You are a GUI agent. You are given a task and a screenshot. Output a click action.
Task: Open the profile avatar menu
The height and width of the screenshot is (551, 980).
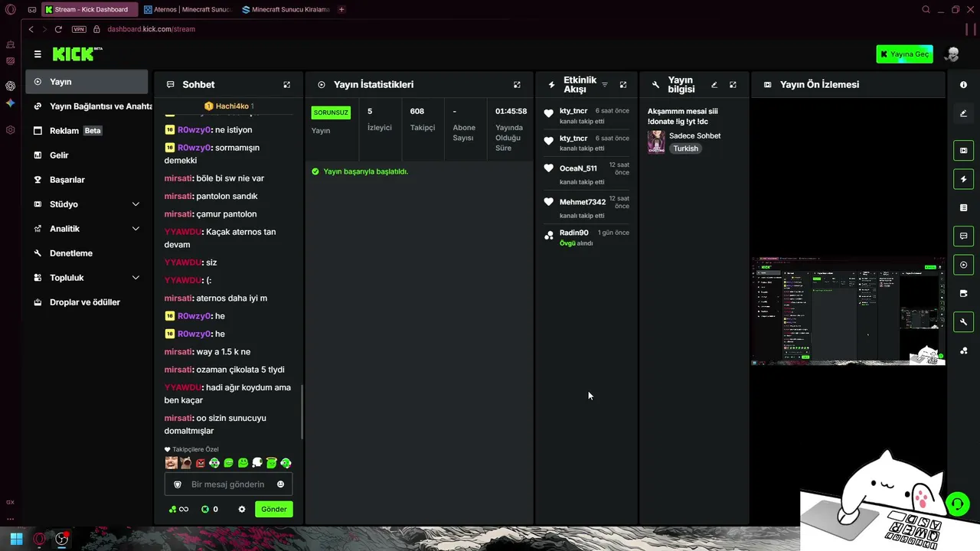pyautogui.click(x=952, y=54)
